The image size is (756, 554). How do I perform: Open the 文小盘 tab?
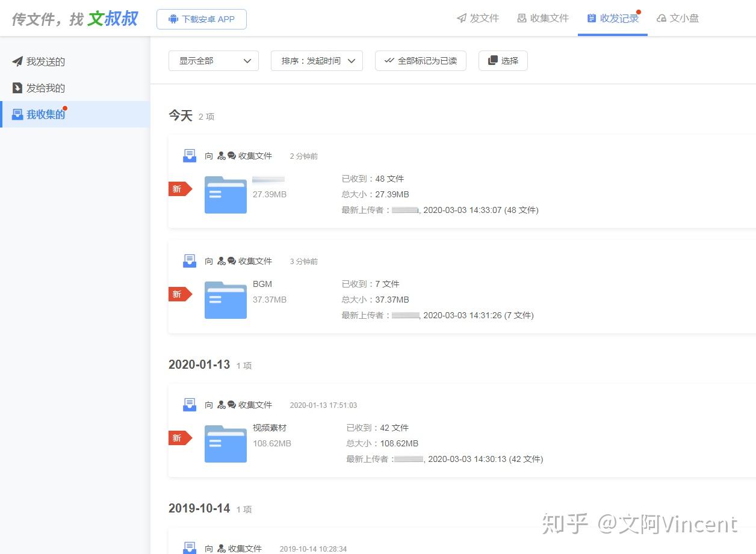tap(678, 18)
